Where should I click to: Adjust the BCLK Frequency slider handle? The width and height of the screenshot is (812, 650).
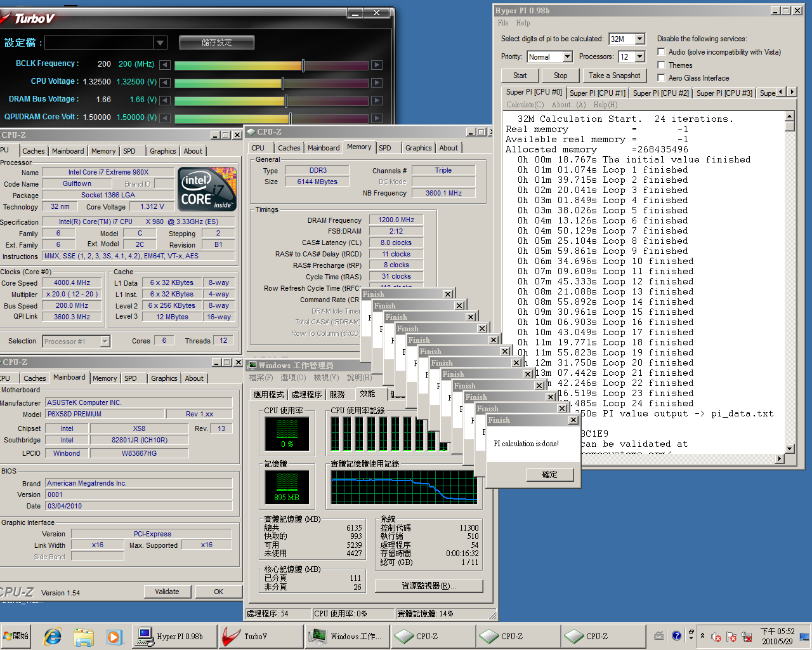click(303, 65)
